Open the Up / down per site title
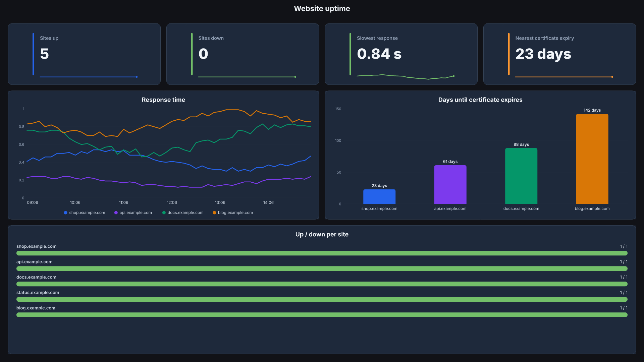This screenshot has width=644, height=362. [x=322, y=234]
